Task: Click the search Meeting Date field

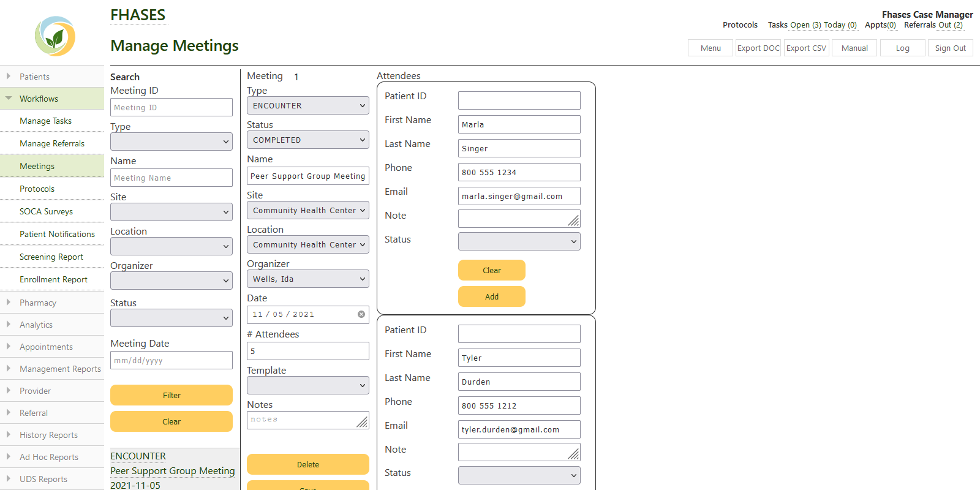Action: (x=171, y=360)
